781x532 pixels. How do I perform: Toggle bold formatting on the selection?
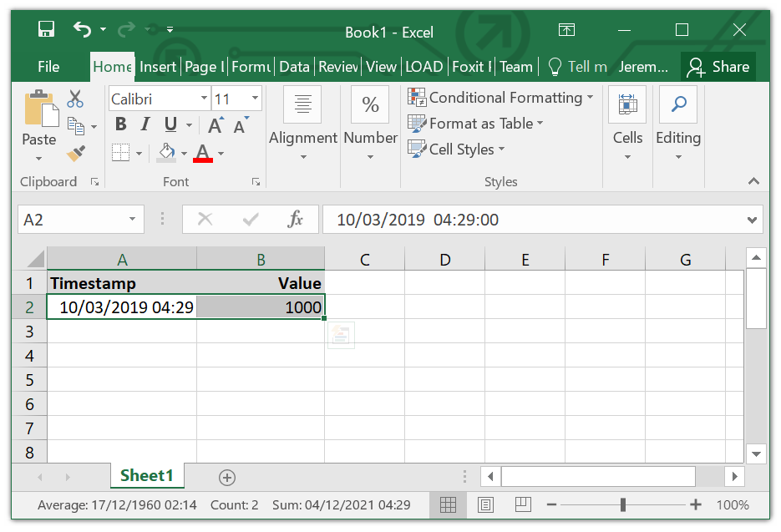pos(120,124)
